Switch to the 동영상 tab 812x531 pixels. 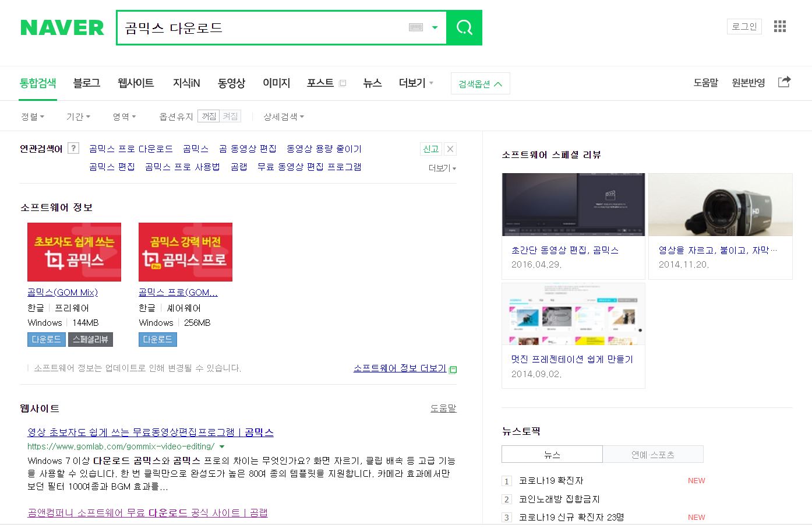(x=232, y=83)
